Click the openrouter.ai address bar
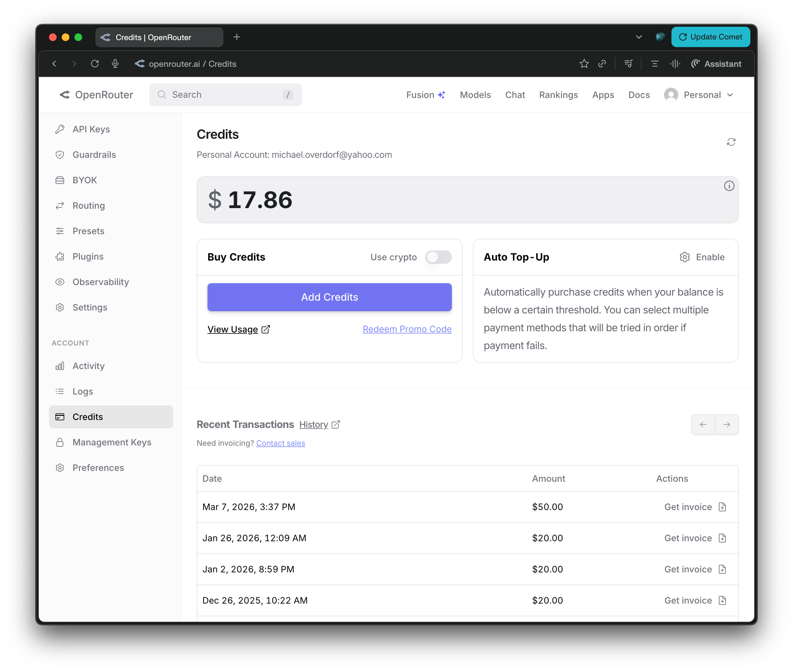Screen dimensions: 793x672 click(192, 64)
